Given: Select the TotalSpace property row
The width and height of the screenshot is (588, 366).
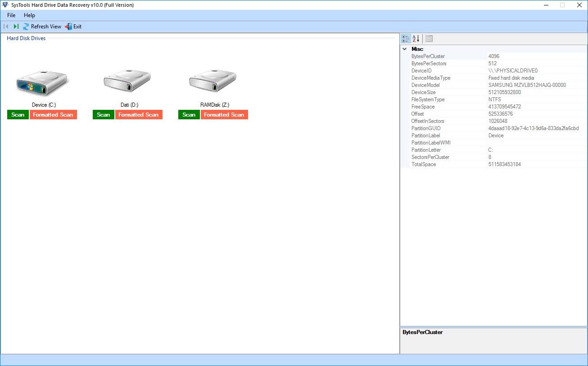Looking at the screenshot, I should tap(494, 164).
